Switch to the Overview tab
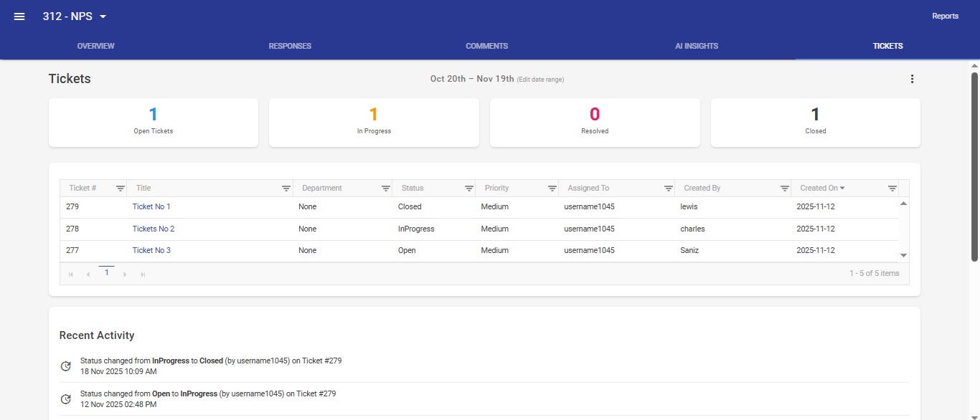980x420 pixels. coord(95,46)
